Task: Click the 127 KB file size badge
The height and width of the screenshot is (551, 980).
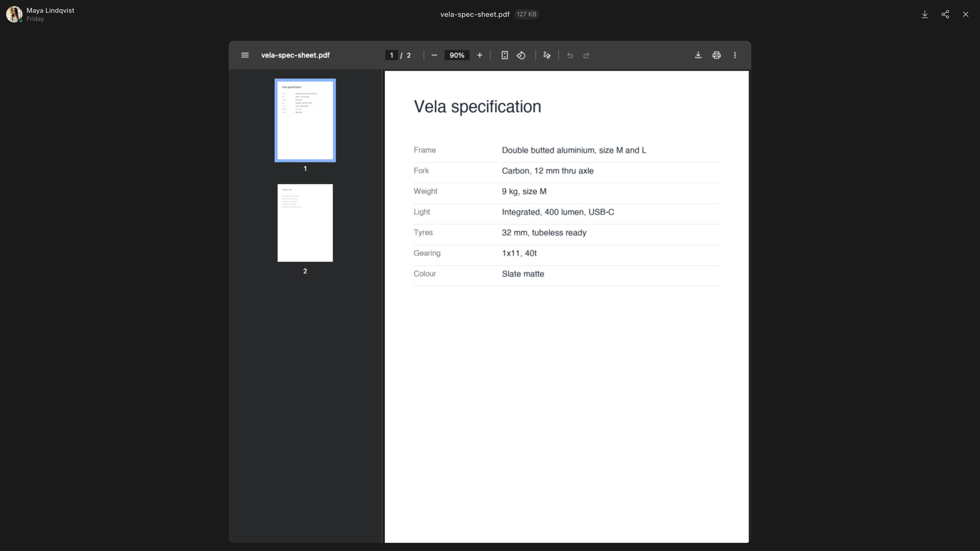Action: point(526,14)
